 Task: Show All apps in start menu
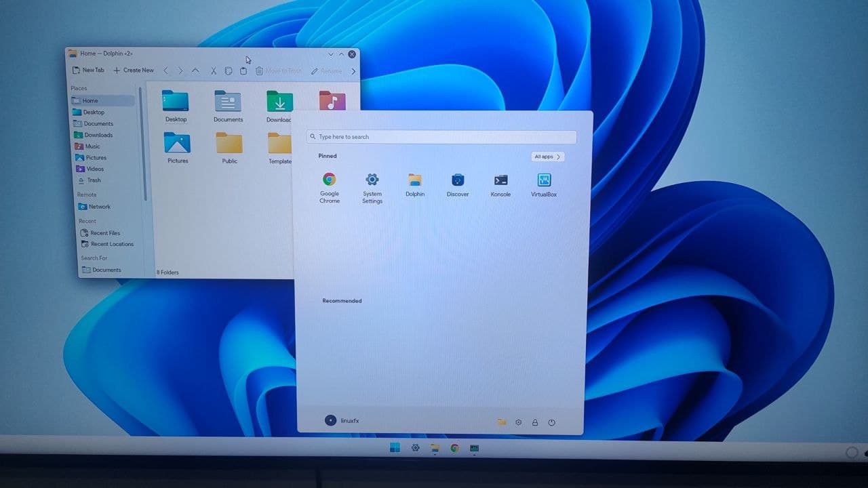pyautogui.click(x=547, y=157)
